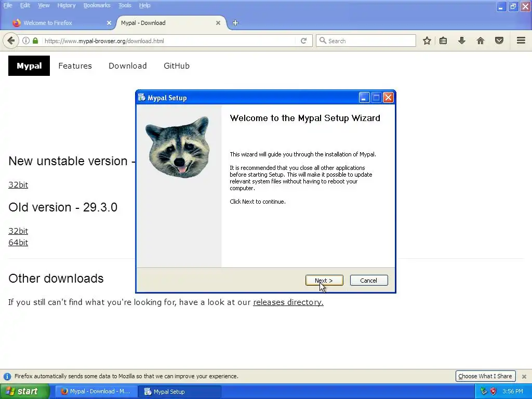Click the red security shield tray icon
The height and width of the screenshot is (399, 532).
click(x=494, y=391)
